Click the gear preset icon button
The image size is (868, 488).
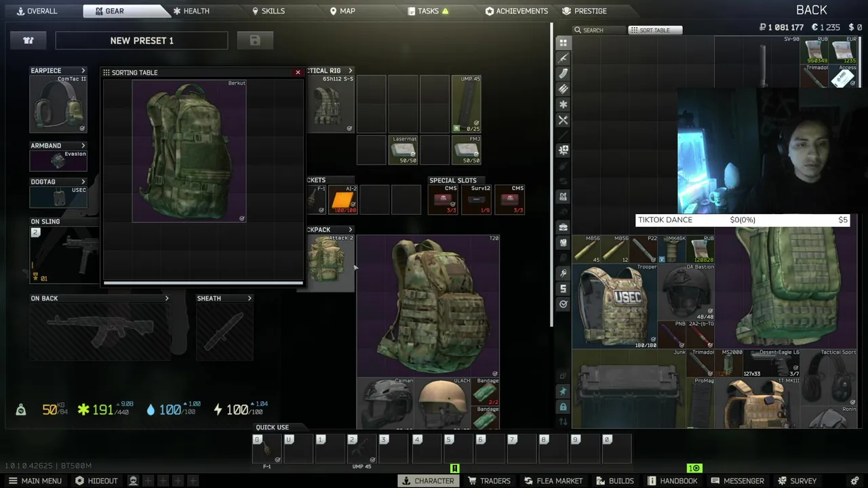click(x=28, y=41)
